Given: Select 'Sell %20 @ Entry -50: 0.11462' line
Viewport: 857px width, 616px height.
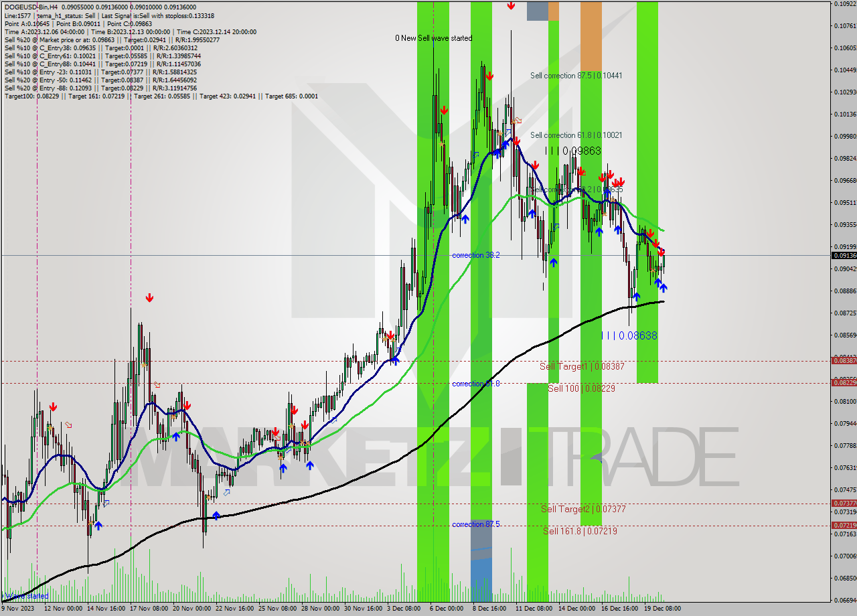Looking at the screenshot, I should point(100,80).
